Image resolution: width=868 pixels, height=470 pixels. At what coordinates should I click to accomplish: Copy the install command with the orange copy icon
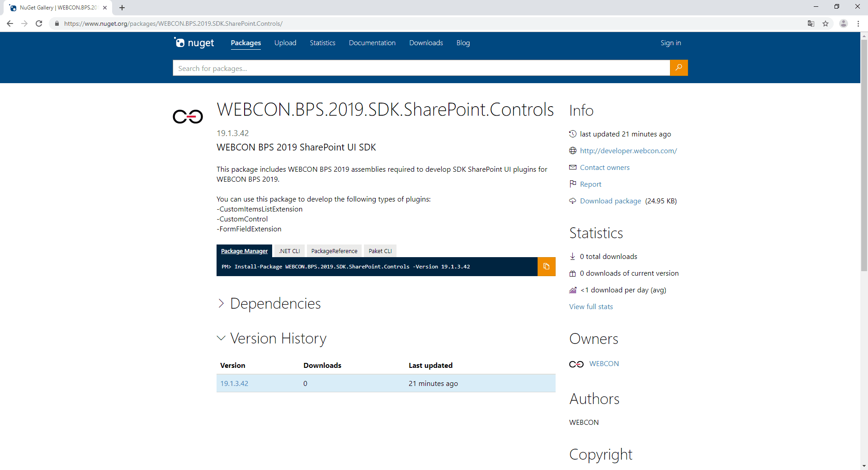click(546, 267)
